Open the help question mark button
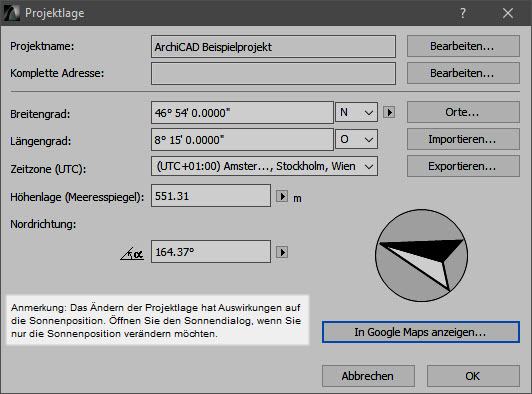The width and height of the screenshot is (532, 394). [x=462, y=14]
